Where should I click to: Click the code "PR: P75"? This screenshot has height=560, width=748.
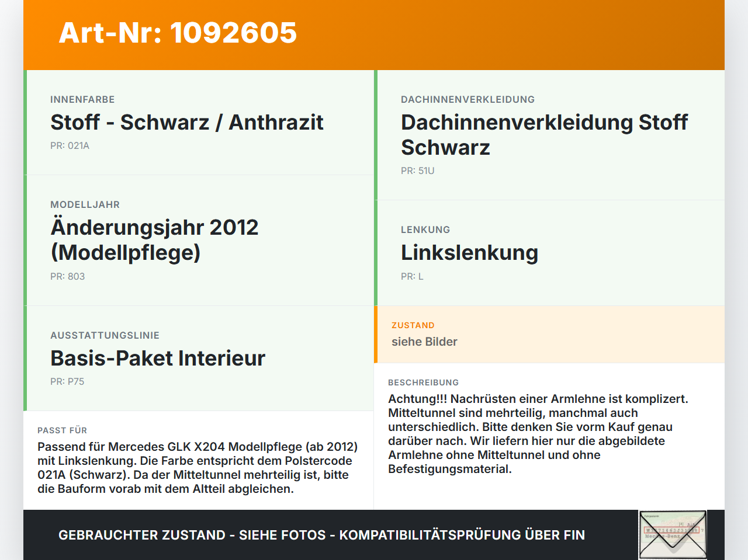[67, 381]
